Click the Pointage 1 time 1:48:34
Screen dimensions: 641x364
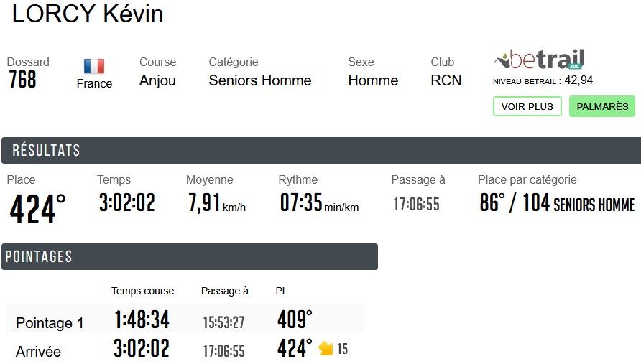pyautogui.click(x=141, y=319)
